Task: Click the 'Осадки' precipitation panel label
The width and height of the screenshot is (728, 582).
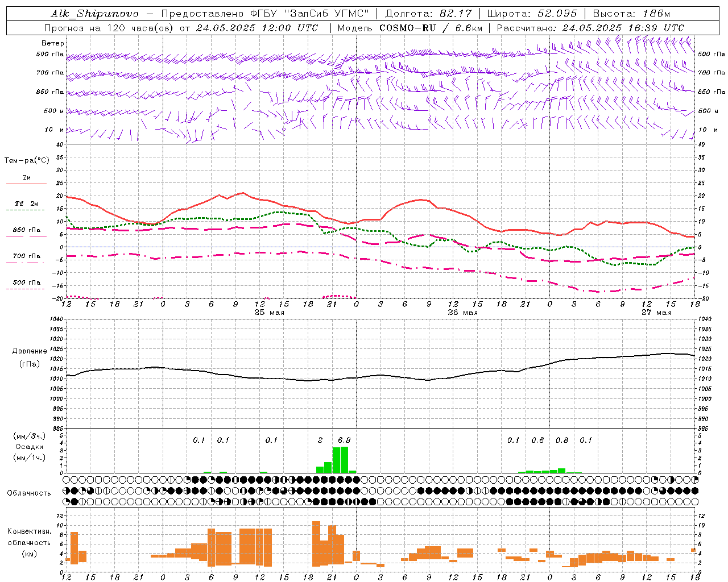Action: point(30,447)
